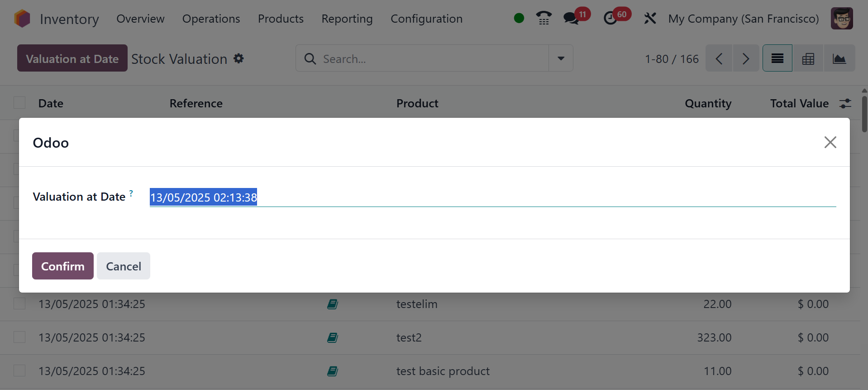The height and width of the screenshot is (390, 868).
Task: Open the messages conversation icon
Action: (x=571, y=18)
